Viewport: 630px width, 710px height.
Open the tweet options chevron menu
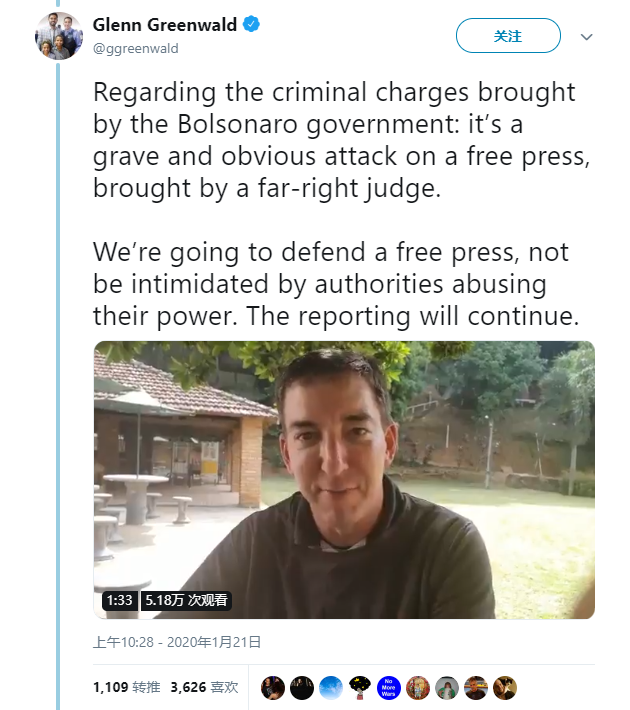(x=587, y=37)
